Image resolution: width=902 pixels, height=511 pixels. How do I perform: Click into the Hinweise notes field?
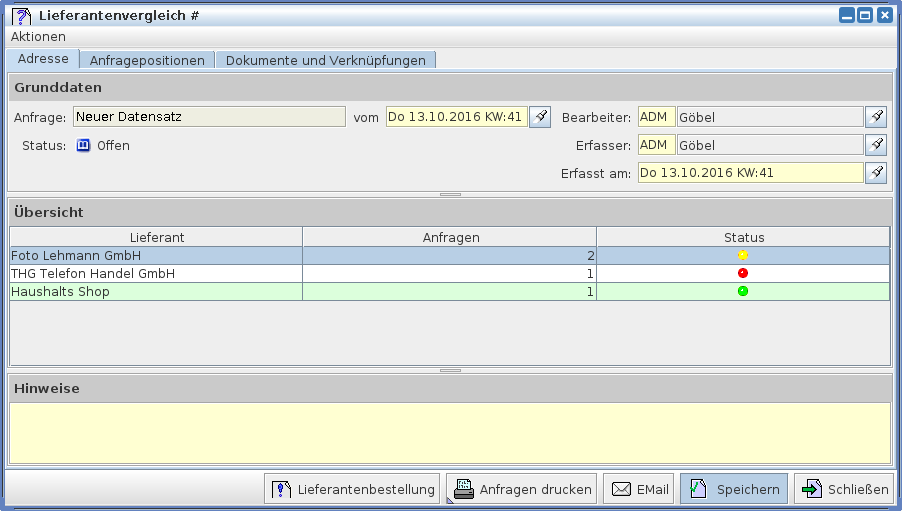tap(449, 432)
